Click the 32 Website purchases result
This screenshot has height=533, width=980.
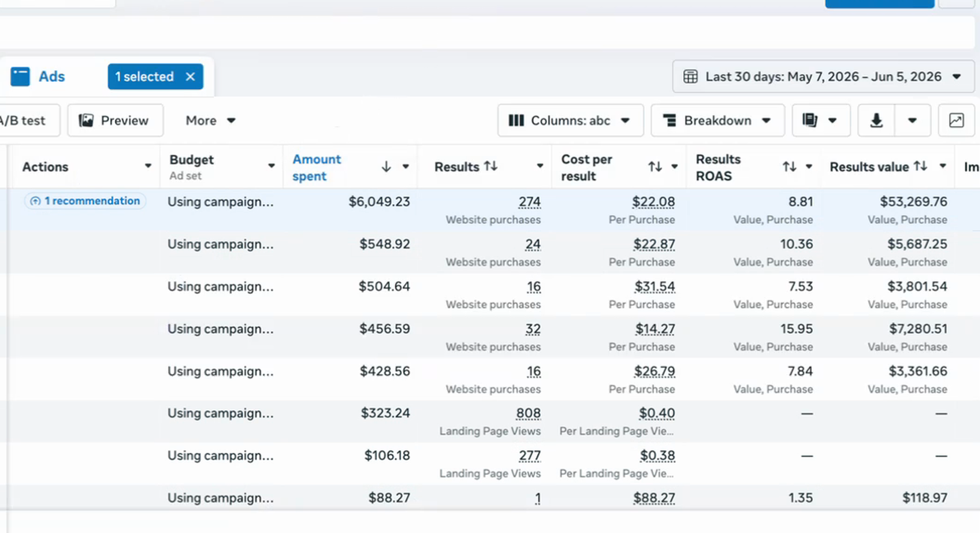click(533, 329)
